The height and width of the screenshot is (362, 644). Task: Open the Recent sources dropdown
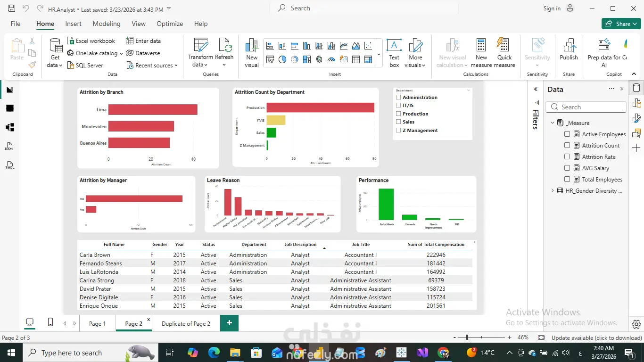pyautogui.click(x=152, y=66)
